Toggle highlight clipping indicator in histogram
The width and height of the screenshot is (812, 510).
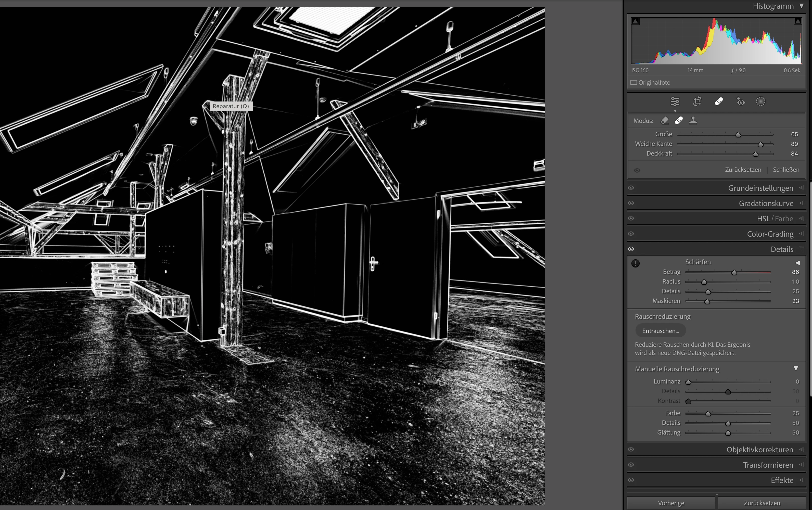tap(797, 22)
